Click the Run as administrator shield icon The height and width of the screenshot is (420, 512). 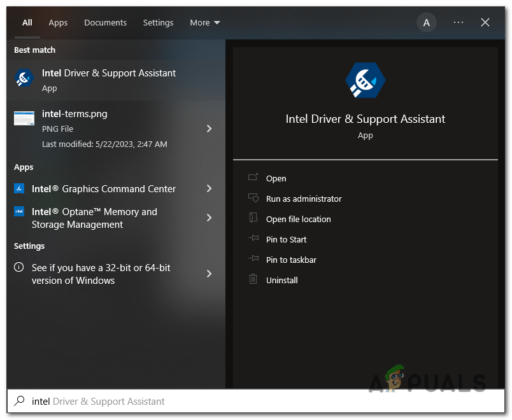254,199
